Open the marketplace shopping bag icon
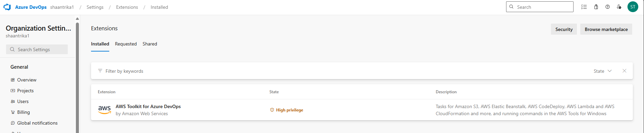The width and height of the screenshot is (644, 133). tap(596, 7)
